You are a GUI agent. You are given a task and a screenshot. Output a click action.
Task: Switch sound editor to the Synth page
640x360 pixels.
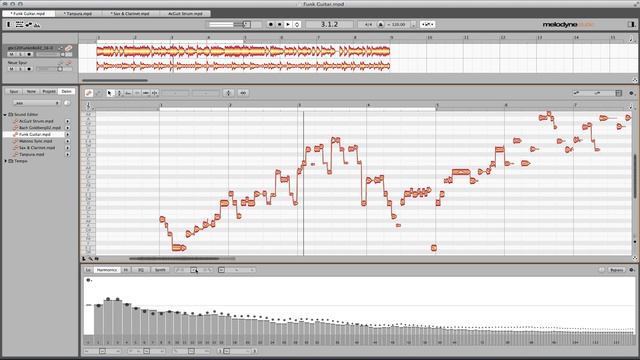coord(160,270)
